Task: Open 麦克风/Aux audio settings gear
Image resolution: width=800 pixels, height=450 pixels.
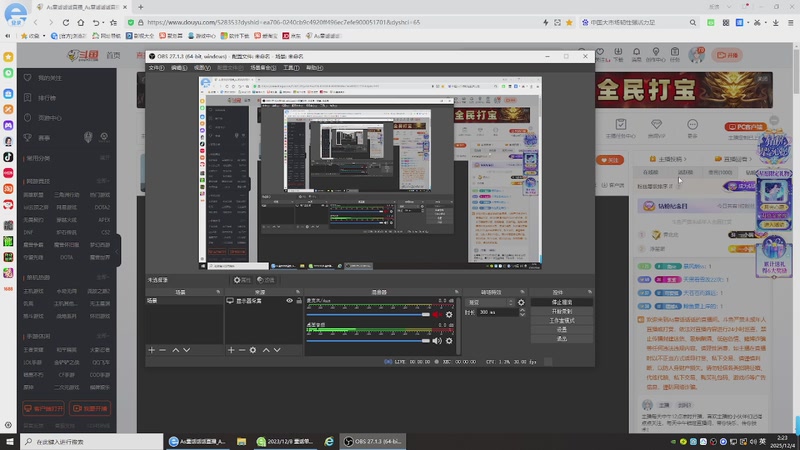Action: (449, 315)
